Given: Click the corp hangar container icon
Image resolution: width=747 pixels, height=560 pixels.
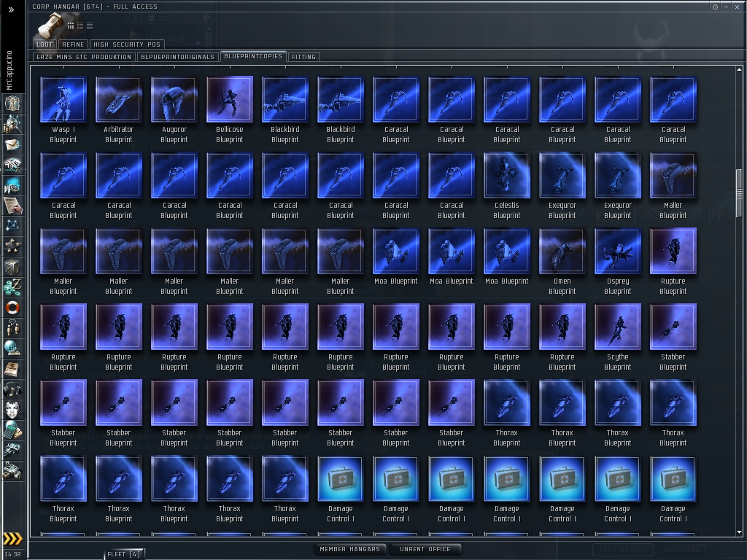Looking at the screenshot, I should (50, 25).
